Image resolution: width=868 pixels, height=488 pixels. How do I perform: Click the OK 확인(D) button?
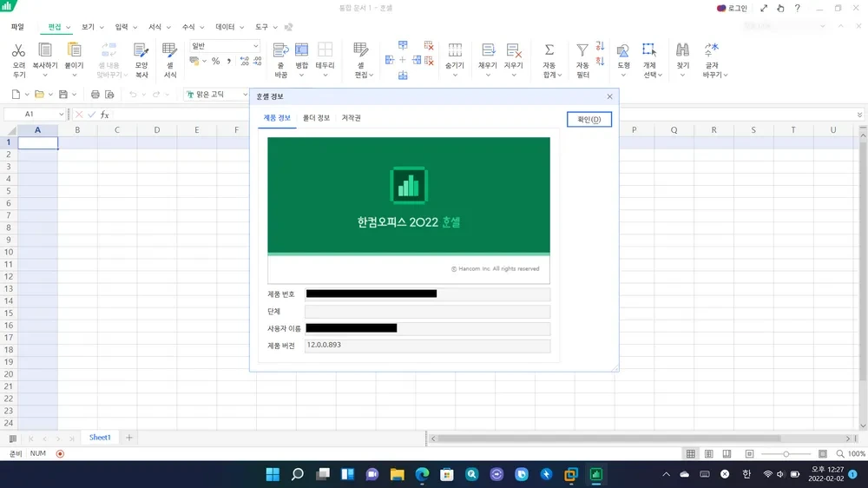589,119
